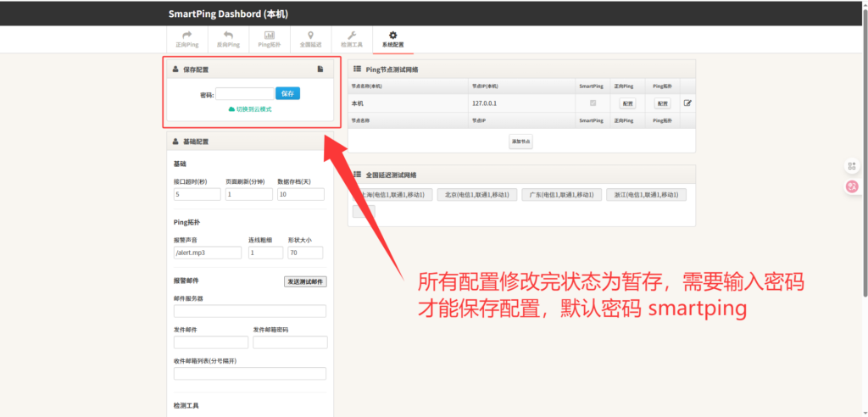Click 配置 button under 正向Ping column
868x417 pixels.
coord(627,103)
